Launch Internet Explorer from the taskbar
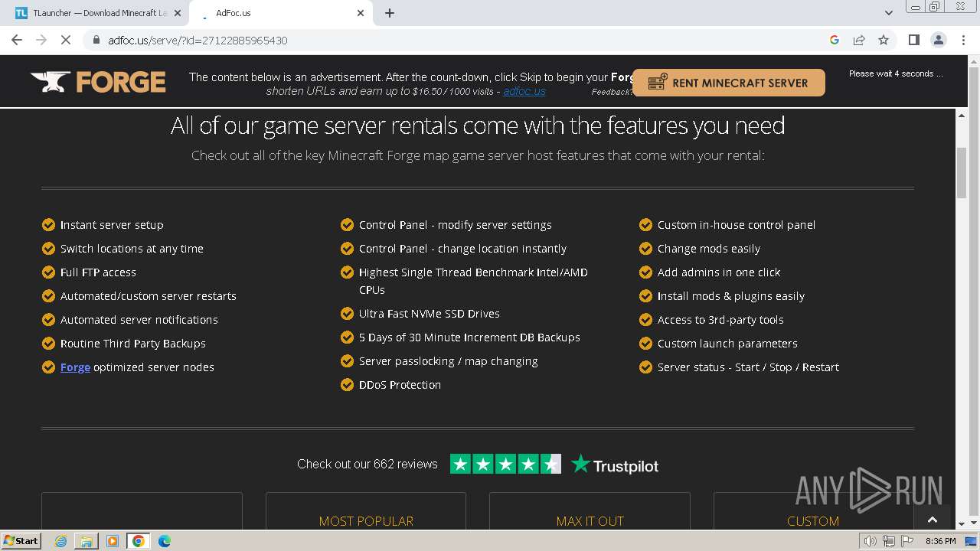 coord(60,541)
